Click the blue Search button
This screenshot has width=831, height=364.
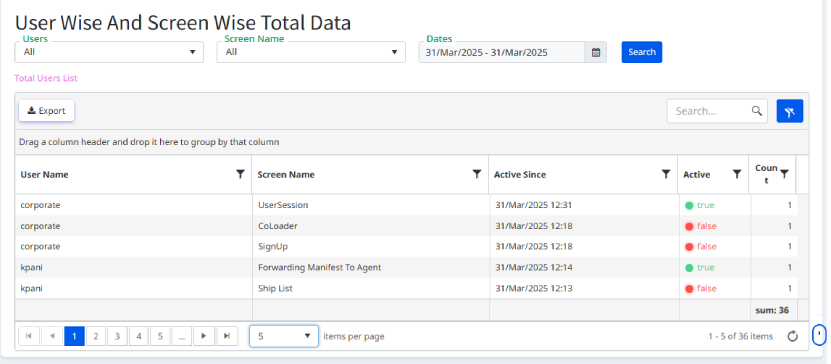(642, 52)
